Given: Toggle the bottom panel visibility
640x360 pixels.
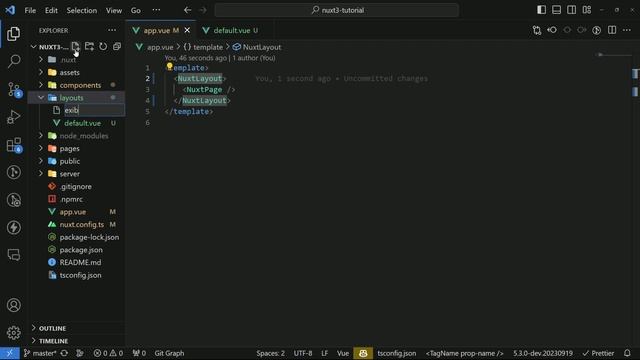Looking at the screenshot, I should 556,10.
